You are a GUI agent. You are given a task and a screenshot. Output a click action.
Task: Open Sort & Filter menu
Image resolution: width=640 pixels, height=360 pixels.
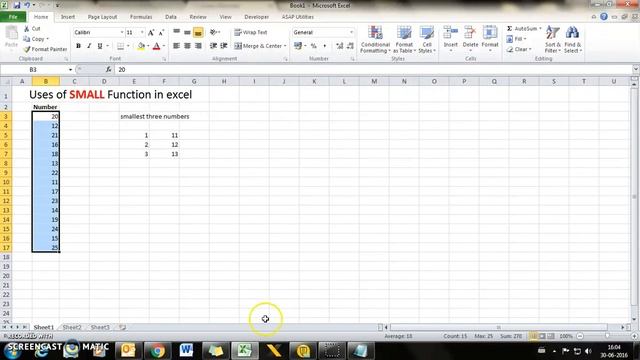[553, 39]
